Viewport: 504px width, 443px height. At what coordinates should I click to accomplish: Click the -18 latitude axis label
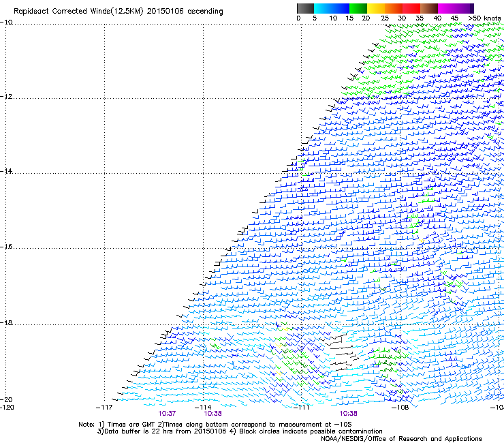click(6, 322)
